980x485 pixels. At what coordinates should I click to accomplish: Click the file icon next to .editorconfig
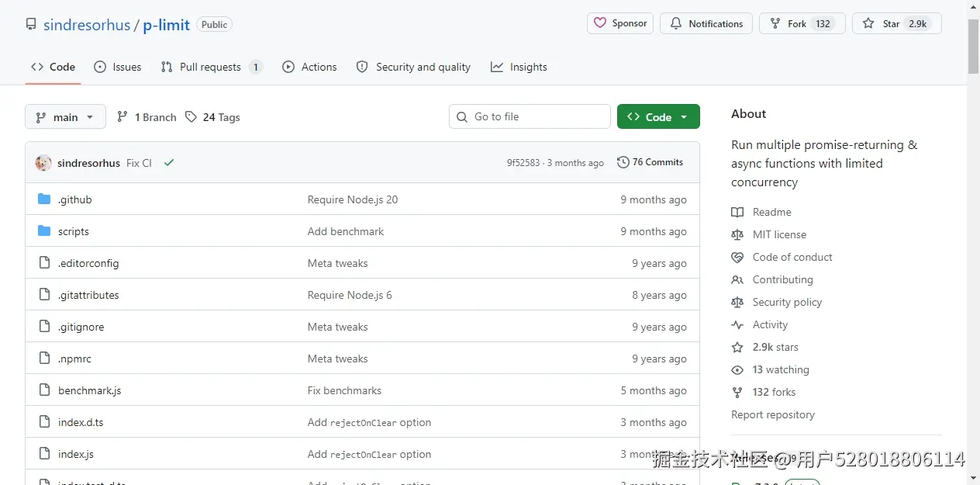point(44,263)
